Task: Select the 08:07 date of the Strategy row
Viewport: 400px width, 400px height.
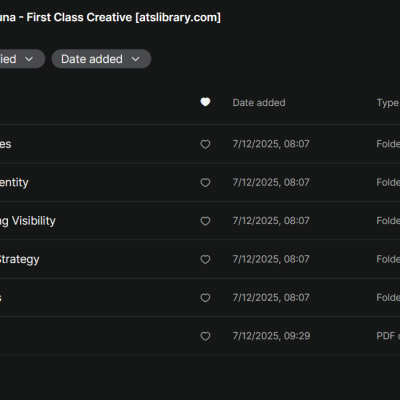Action: click(271, 259)
